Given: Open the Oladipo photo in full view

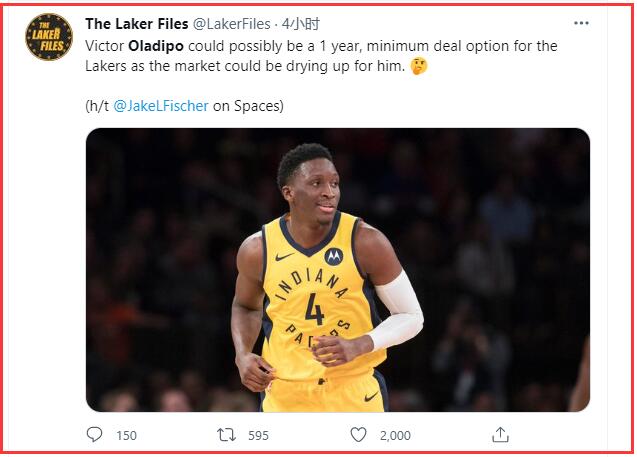Looking at the screenshot, I should click(x=337, y=269).
